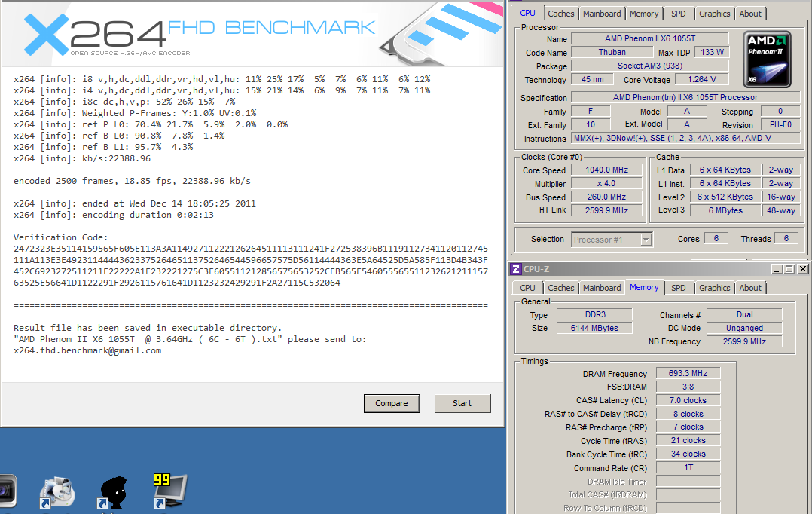
Task: Open SPD tab in lower CPU-Z window
Action: point(679,288)
